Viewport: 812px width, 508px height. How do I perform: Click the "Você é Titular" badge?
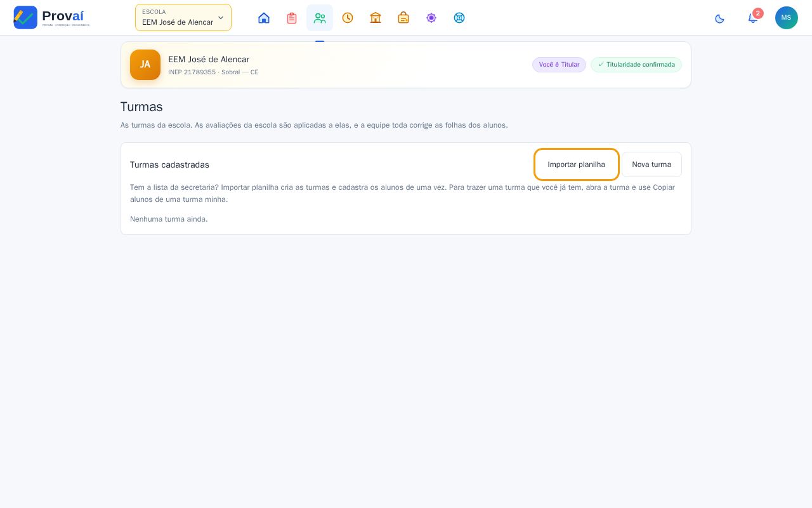coord(559,65)
